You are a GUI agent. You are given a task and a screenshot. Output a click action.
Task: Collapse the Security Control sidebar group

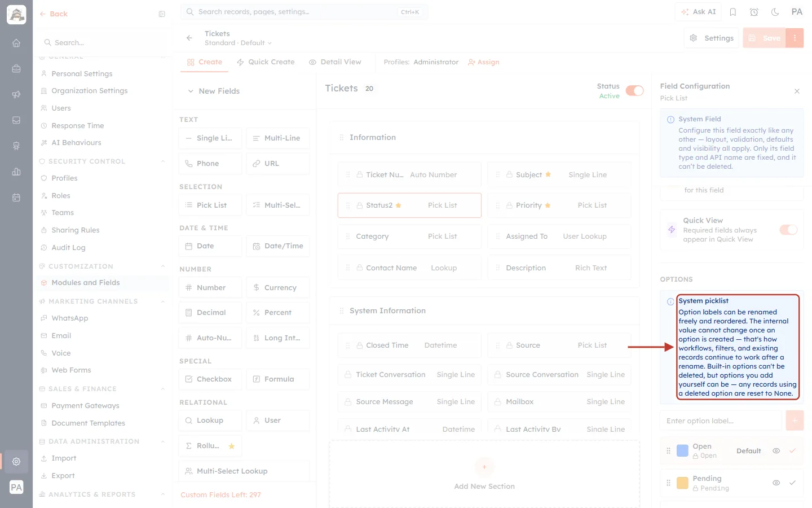pyautogui.click(x=163, y=161)
